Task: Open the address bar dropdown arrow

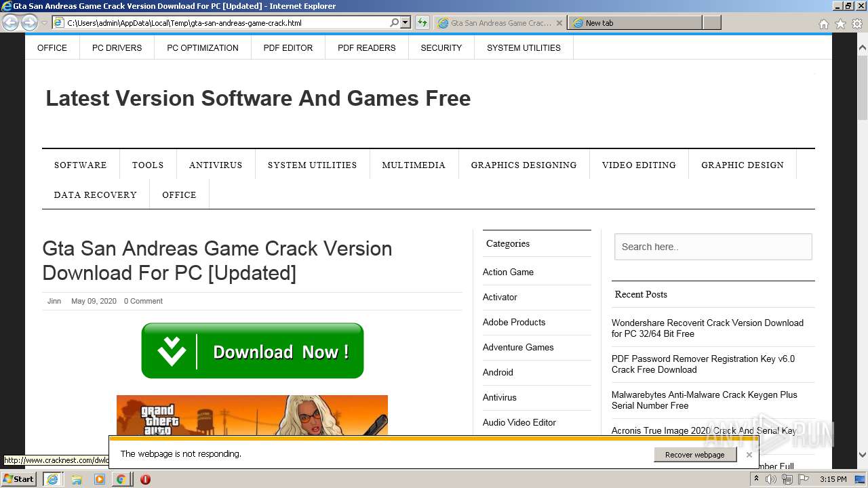Action: point(406,22)
